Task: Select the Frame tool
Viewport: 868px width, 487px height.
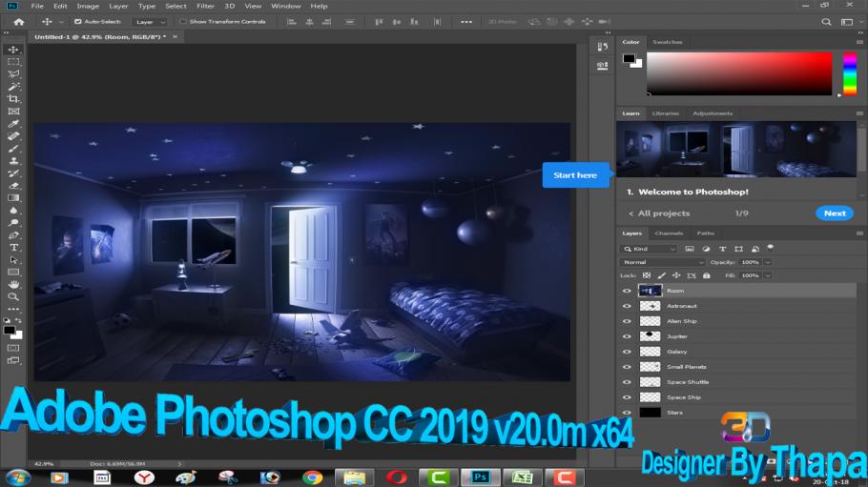Action: pos(13,112)
